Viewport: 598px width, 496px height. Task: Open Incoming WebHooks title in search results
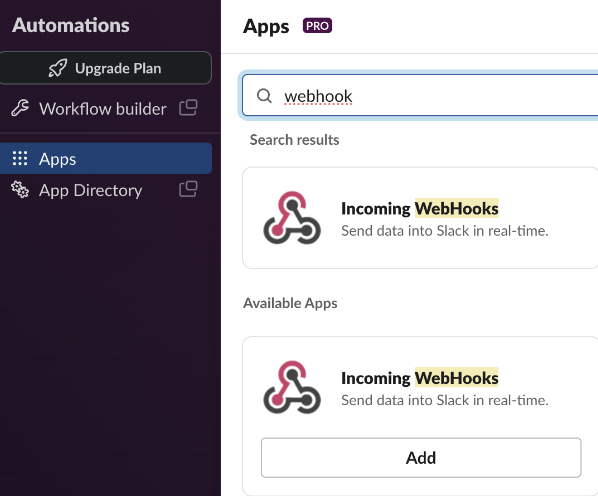tap(420, 209)
